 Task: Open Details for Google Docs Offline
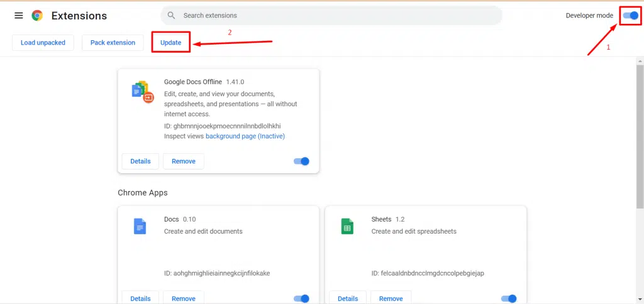pyautogui.click(x=140, y=161)
